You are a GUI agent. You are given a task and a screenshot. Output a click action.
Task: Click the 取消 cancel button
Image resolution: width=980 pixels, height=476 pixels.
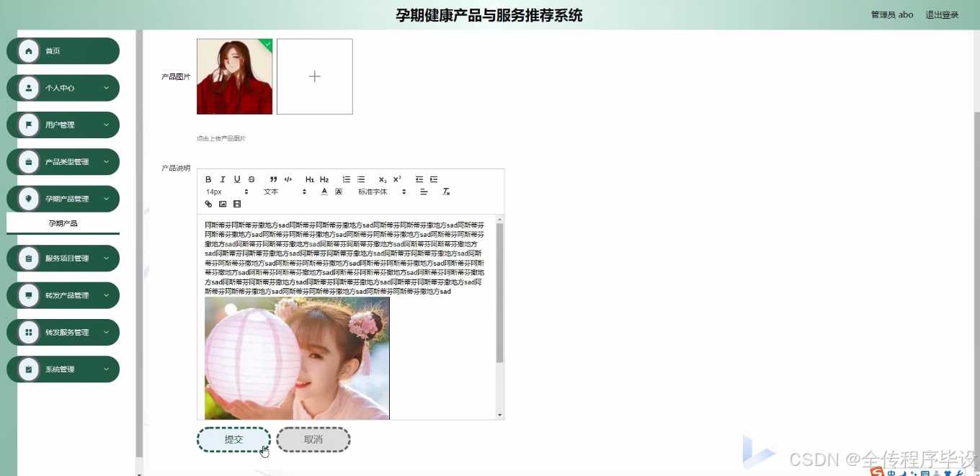313,439
